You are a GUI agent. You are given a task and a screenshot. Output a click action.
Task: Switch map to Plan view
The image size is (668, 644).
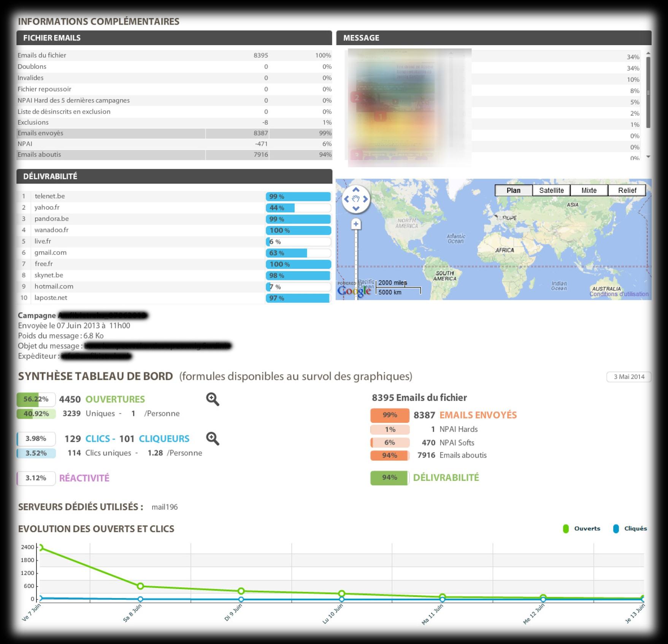[x=514, y=190]
